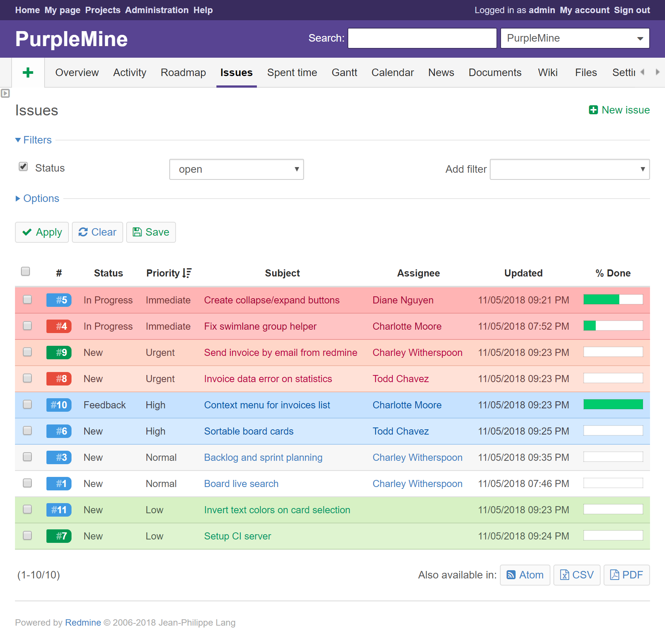Click the green plus tab to add a new tab

28,72
